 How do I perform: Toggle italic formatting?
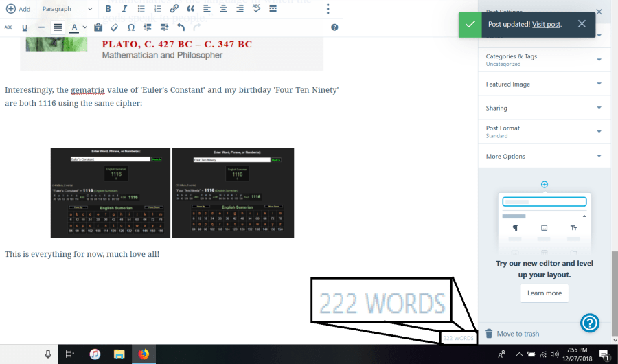124,9
